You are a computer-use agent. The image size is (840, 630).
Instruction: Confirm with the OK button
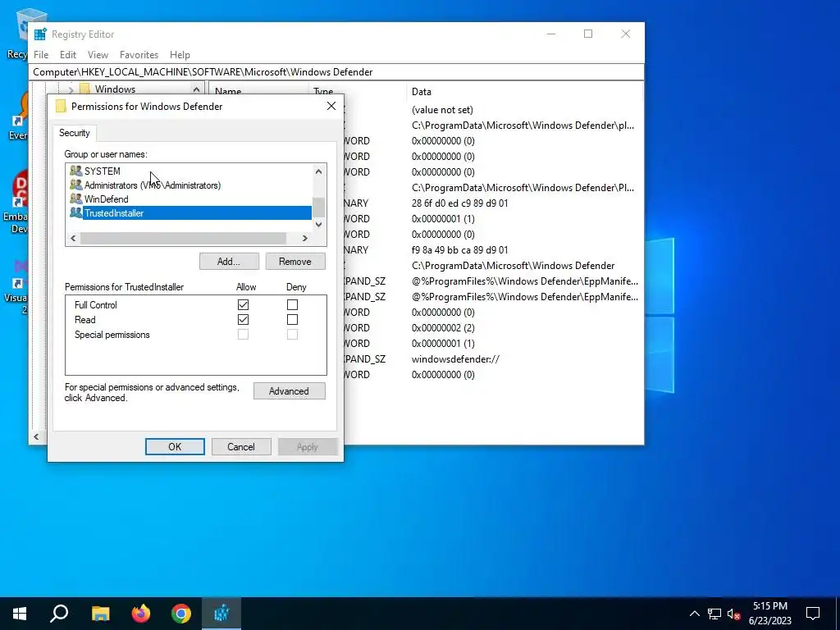pyautogui.click(x=175, y=447)
